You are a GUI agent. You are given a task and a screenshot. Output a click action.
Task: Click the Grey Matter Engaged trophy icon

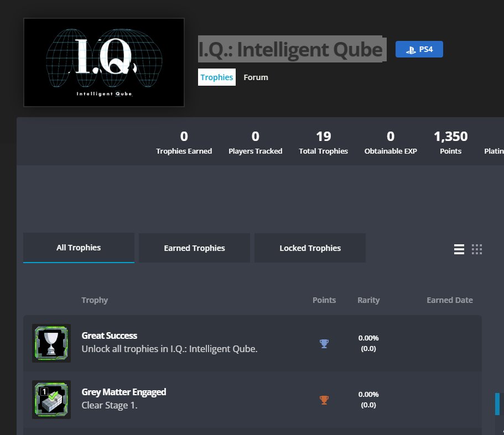(51, 400)
